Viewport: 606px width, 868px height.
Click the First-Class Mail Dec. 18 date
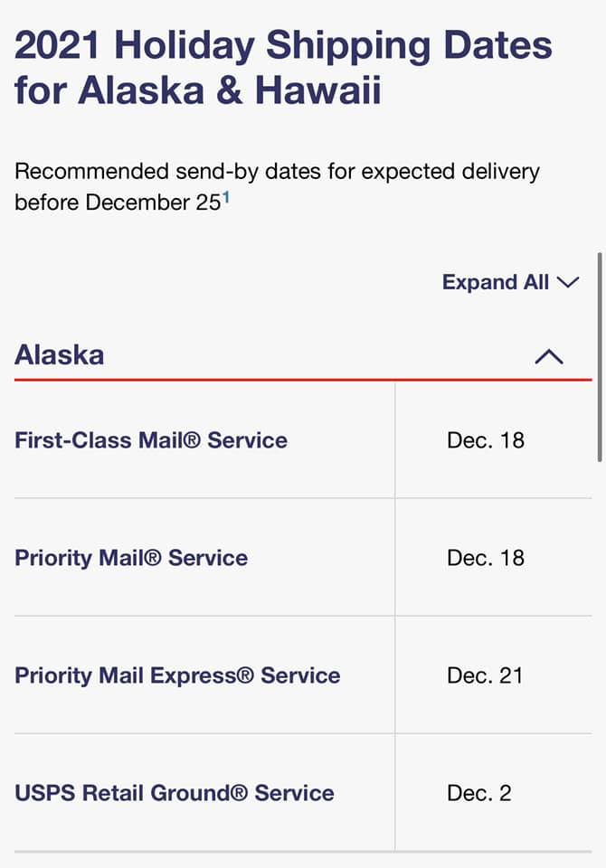(486, 440)
